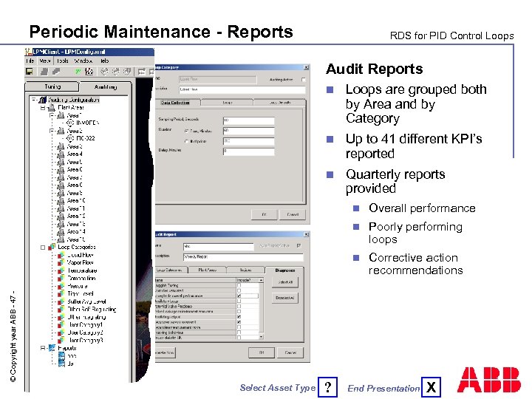The image size is (532, 399).
Task: Click the End Presentation X button
Action: tap(432, 386)
